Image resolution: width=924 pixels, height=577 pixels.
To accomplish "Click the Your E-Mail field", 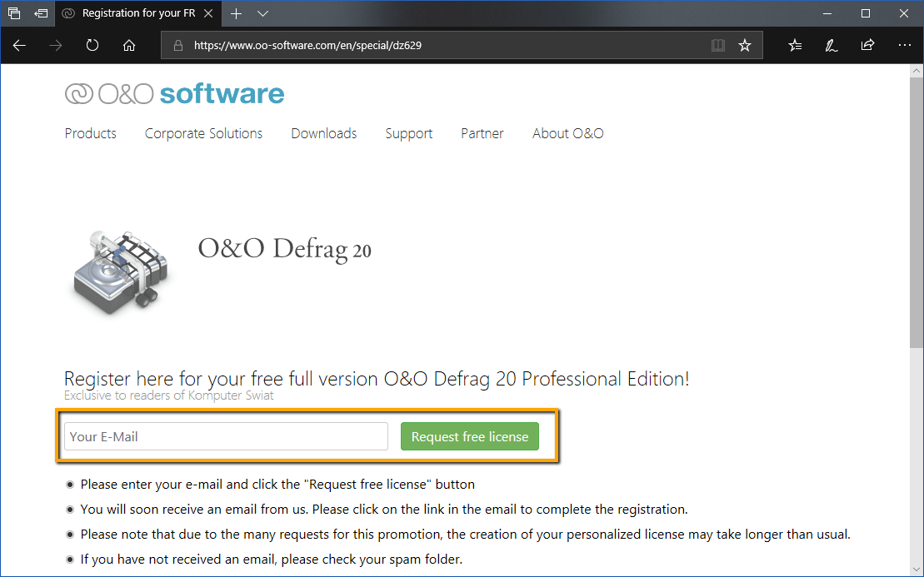I will click(227, 436).
